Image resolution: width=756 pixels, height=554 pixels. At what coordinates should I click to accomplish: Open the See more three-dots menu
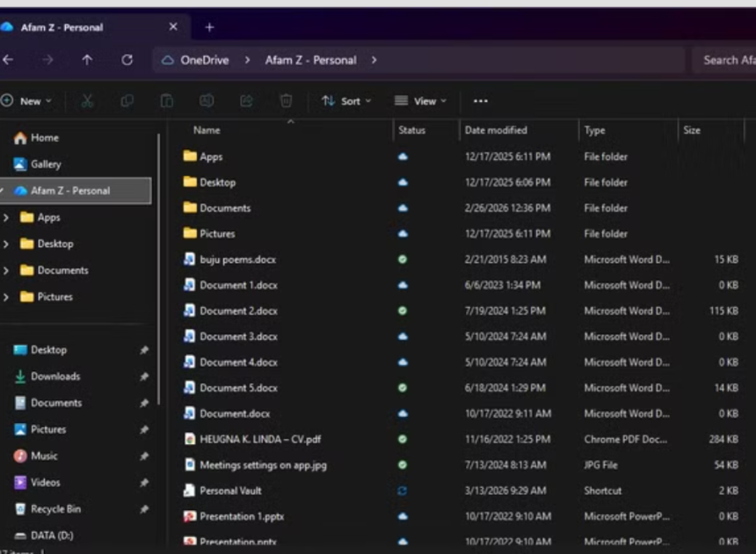pyautogui.click(x=481, y=101)
